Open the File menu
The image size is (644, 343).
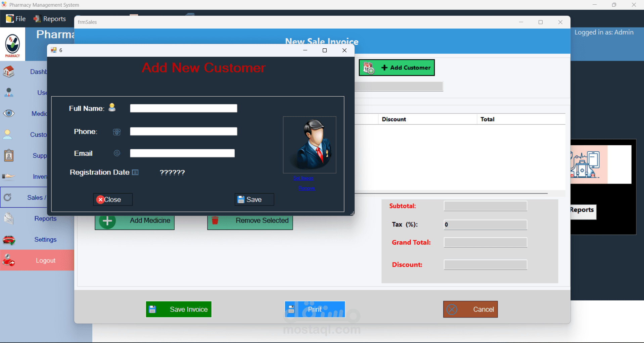coord(16,19)
